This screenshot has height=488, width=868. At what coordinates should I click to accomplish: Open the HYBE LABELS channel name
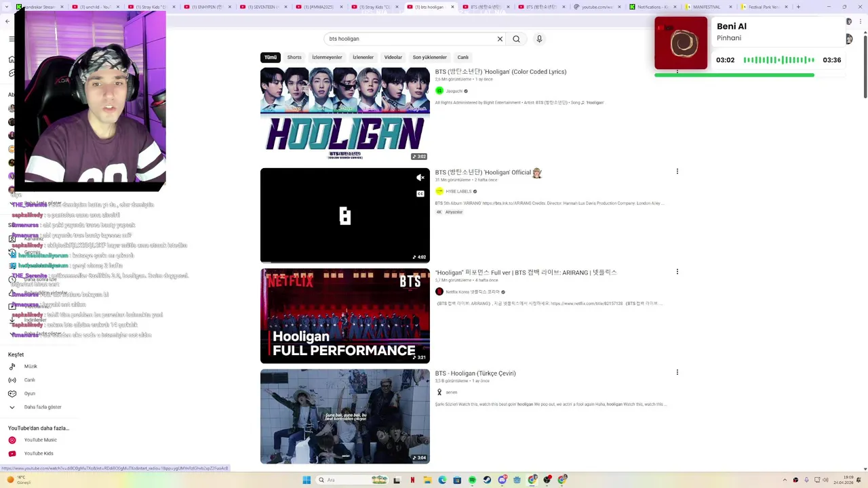click(x=458, y=191)
